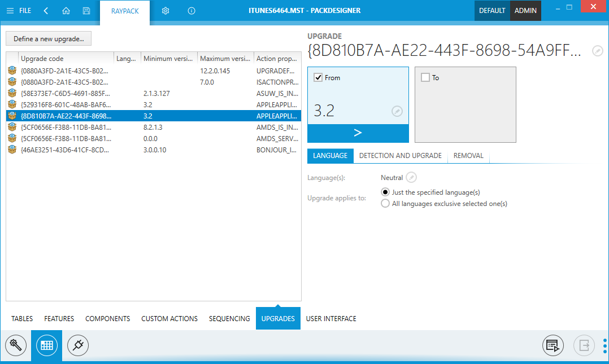Select All languages exclusive selected one(s)

tap(385, 204)
